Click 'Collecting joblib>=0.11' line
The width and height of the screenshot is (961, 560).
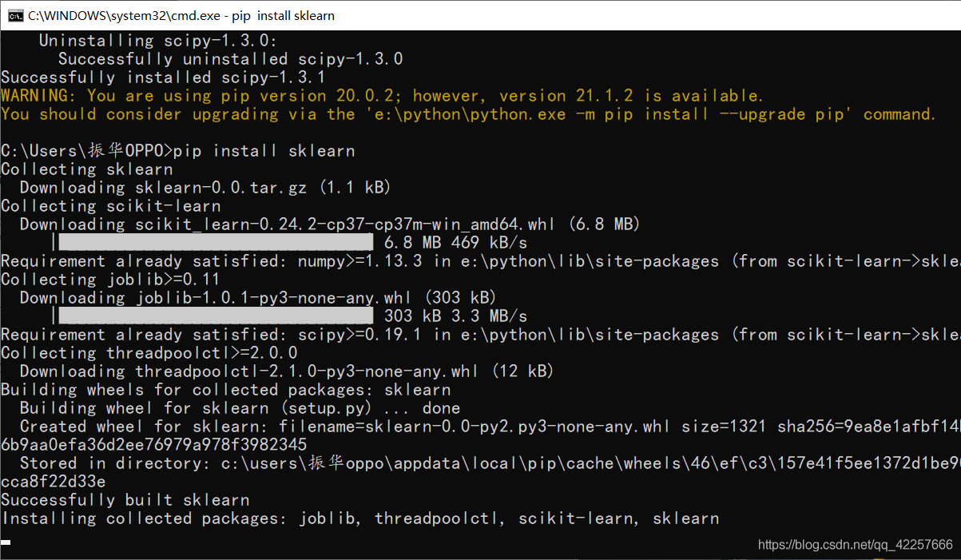pyautogui.click(x=110, y=280)
